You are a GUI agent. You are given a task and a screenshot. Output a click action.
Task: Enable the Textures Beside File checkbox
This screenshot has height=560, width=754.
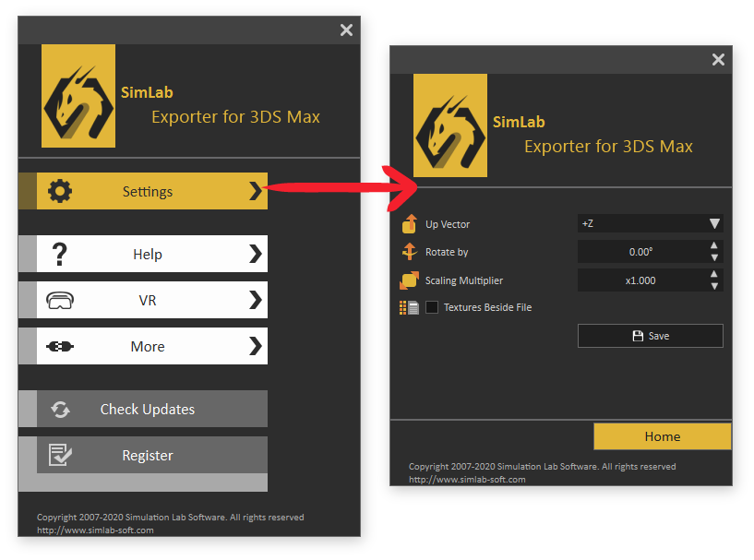click(x=431, y=307)
